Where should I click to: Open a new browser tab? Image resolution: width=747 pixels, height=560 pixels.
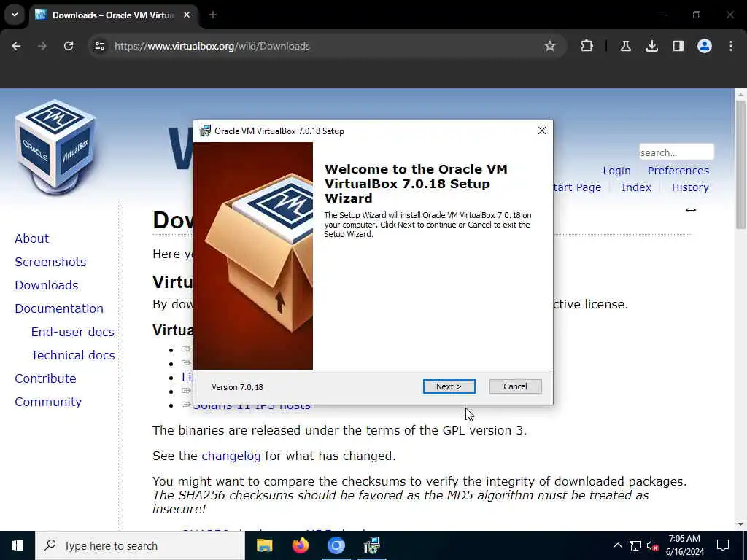(x=213, y=15)
